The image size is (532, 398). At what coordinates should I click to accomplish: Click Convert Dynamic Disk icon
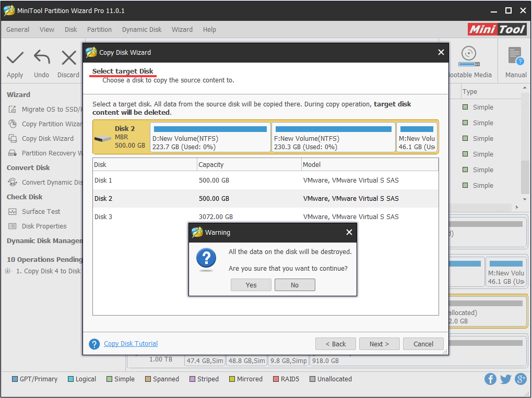pos(13,182)
